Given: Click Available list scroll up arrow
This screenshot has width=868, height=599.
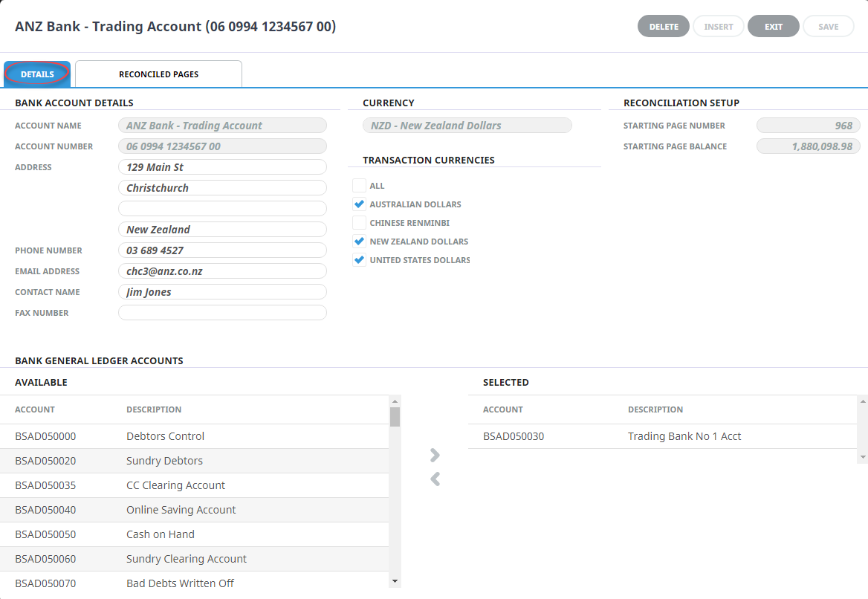Looking at the screenshot, I should [395, 401].
